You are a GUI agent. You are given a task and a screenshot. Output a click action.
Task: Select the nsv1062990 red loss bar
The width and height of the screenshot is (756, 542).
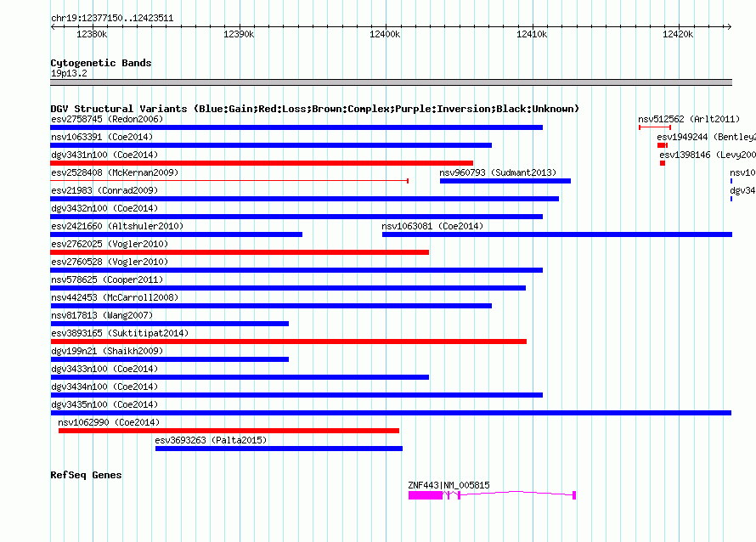[x=229, y=431]
